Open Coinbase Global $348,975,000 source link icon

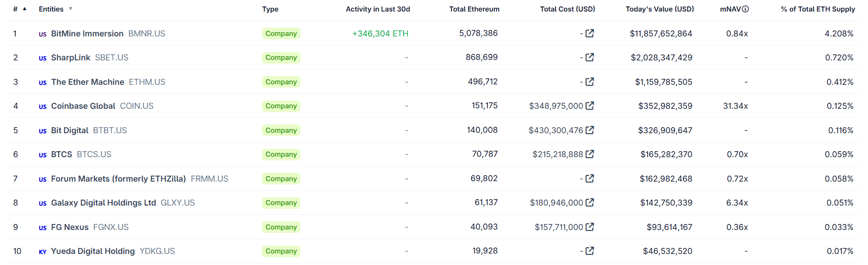590,106
